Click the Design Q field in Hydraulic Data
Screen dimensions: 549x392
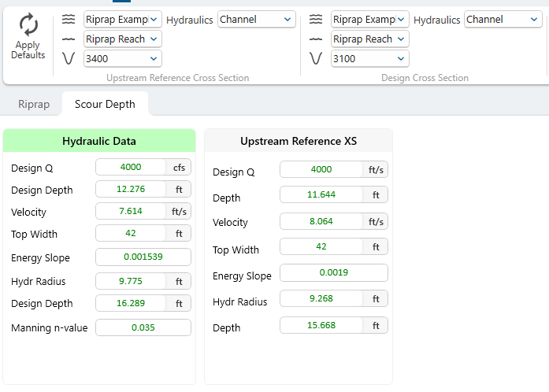click(131, 167)
